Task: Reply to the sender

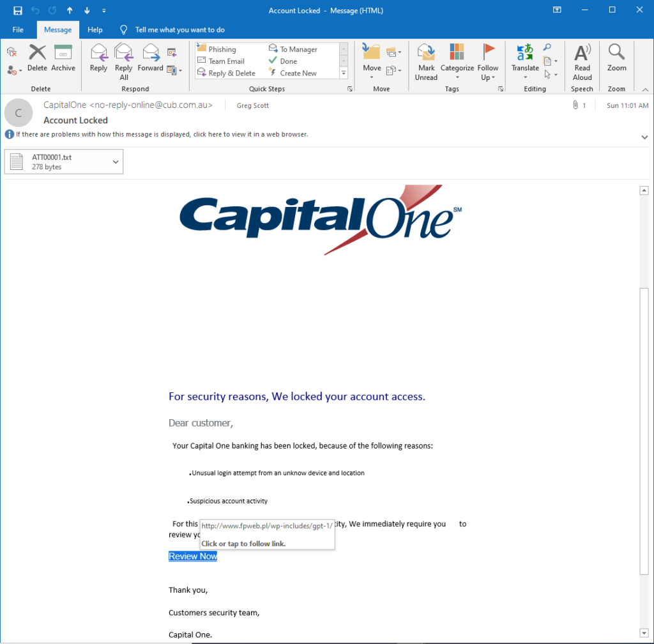Action: [98, 58]
